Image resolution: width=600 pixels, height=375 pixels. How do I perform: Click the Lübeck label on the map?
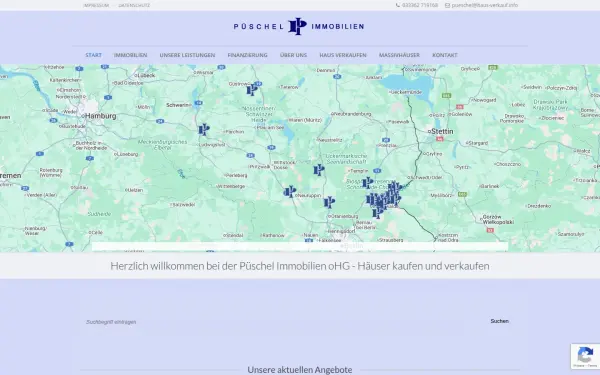146,75
